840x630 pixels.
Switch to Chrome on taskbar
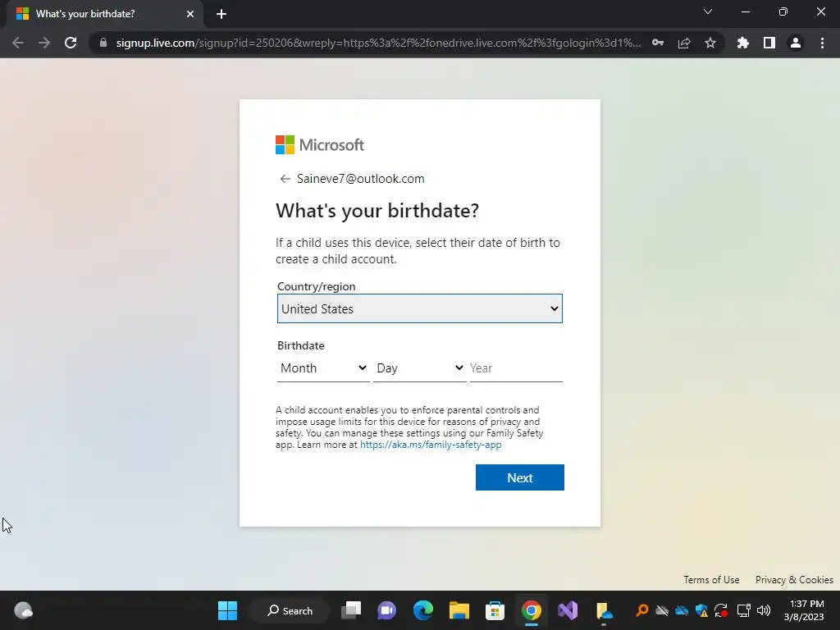(x=531, y=610)
